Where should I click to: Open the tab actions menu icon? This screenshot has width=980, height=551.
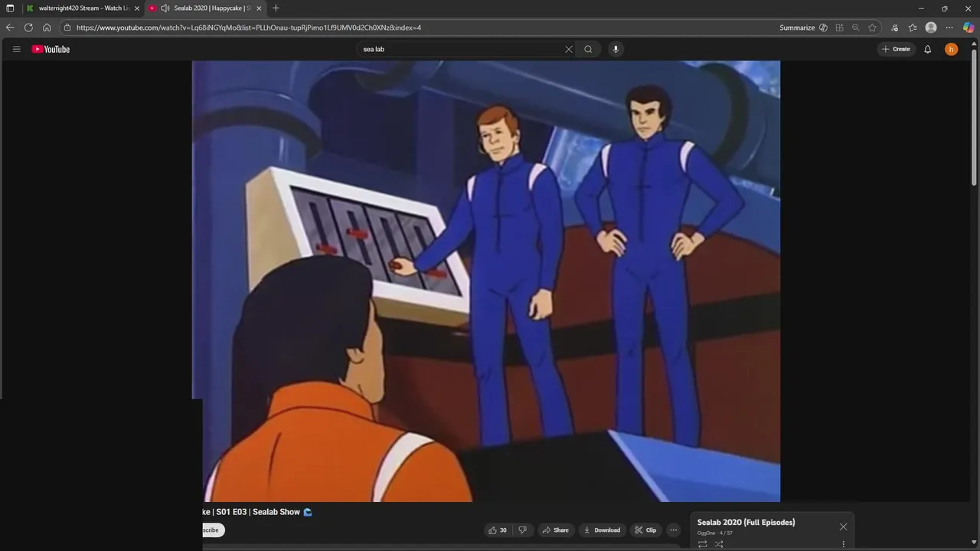[10, 8]
